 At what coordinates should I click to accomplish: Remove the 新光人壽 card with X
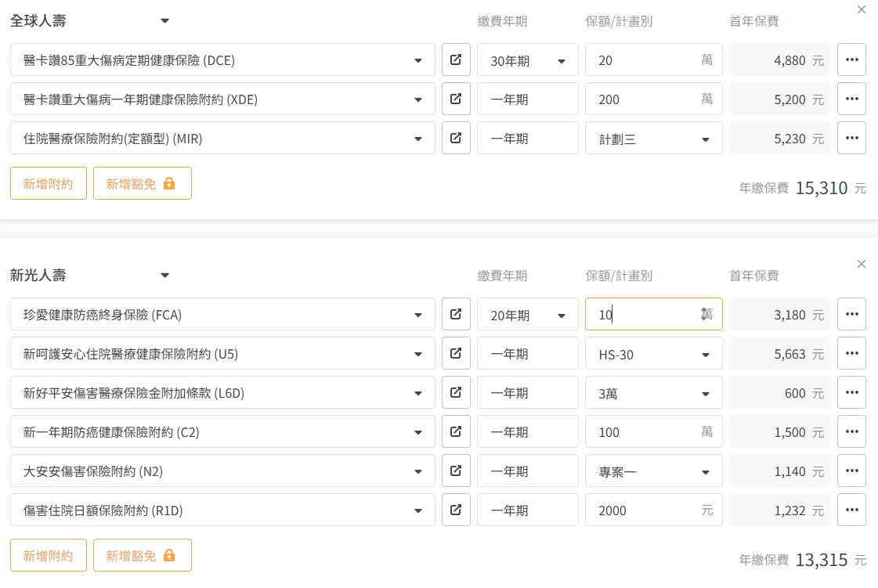pyautogui.click(x=862, y=264)
